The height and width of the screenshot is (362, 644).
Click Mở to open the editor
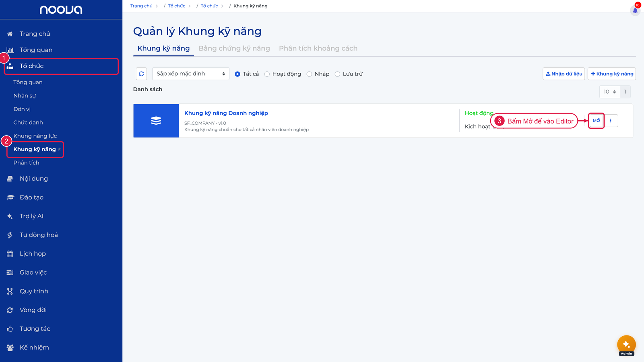pyautogui.click(x=597, y=121)
